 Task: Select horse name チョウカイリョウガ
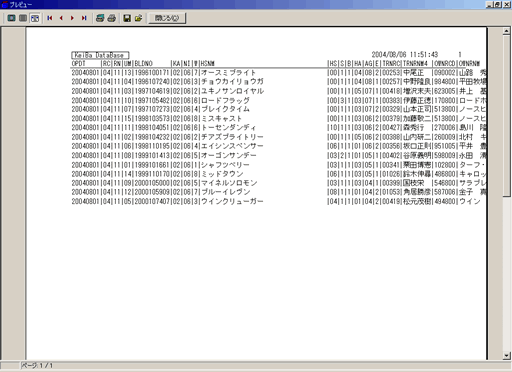pyautogui.click(x=232, y=82)
